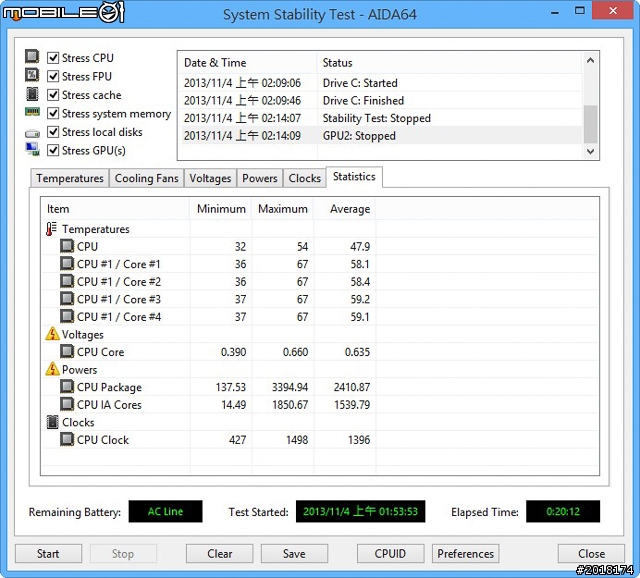Click the memory module icon beside Stress system memory
The width and height of the screenshot is (640, 578).
[x=32, y=111]
